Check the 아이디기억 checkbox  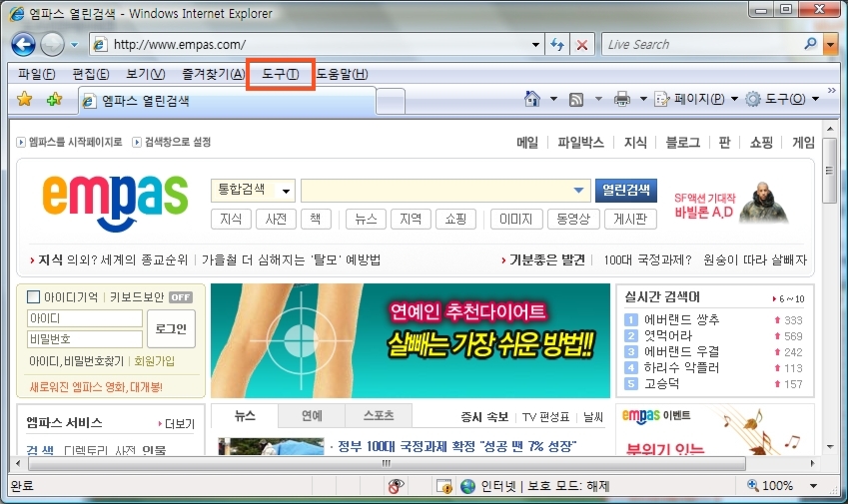(x=34, y=296)
